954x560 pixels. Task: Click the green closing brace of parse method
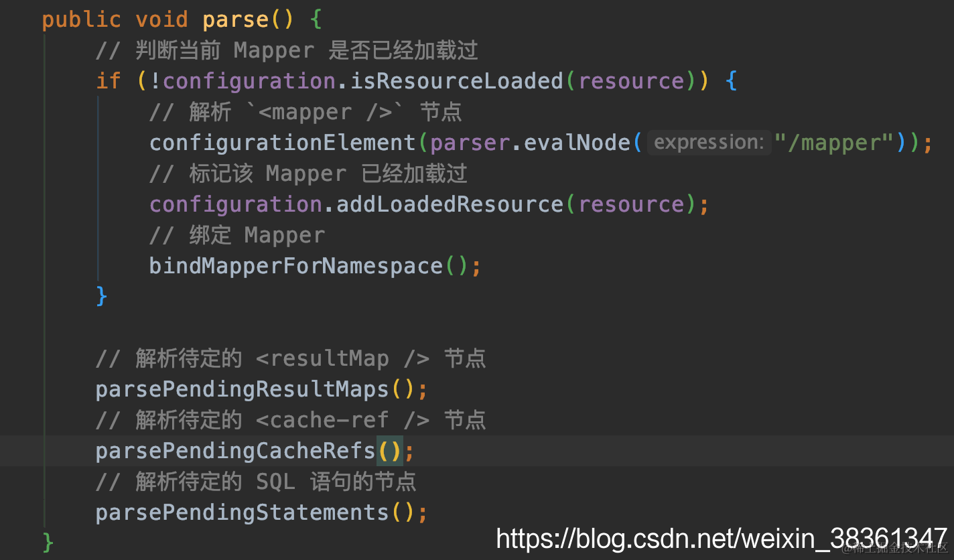tap(48, 542)
